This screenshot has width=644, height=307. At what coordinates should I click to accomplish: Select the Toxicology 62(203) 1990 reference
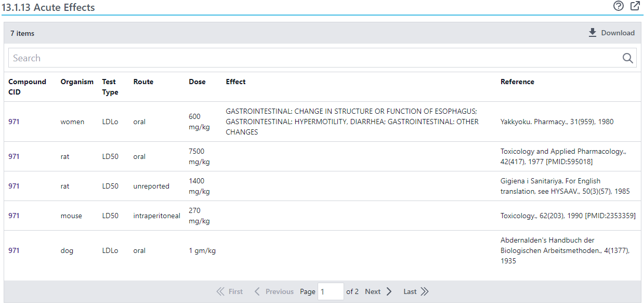click(568, 216)
